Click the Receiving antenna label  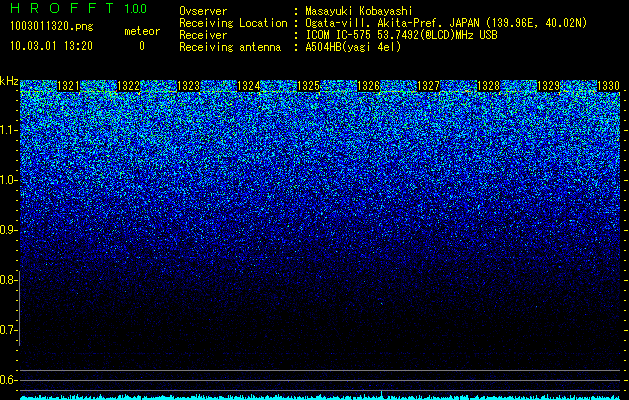coord(230,47)
